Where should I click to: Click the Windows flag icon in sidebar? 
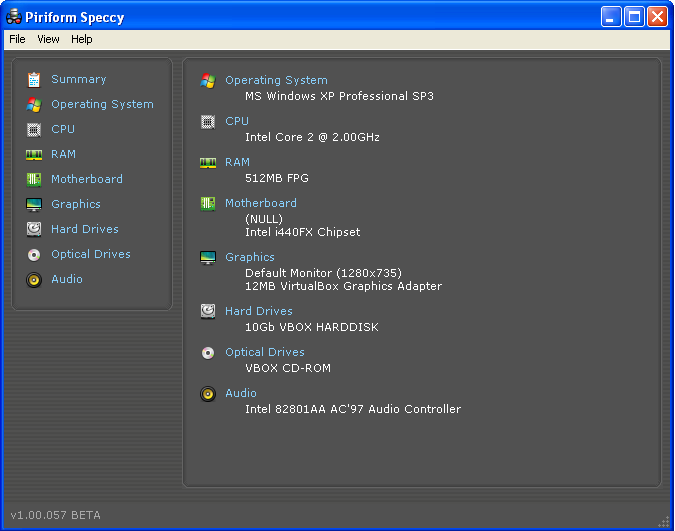click(34, 105)
